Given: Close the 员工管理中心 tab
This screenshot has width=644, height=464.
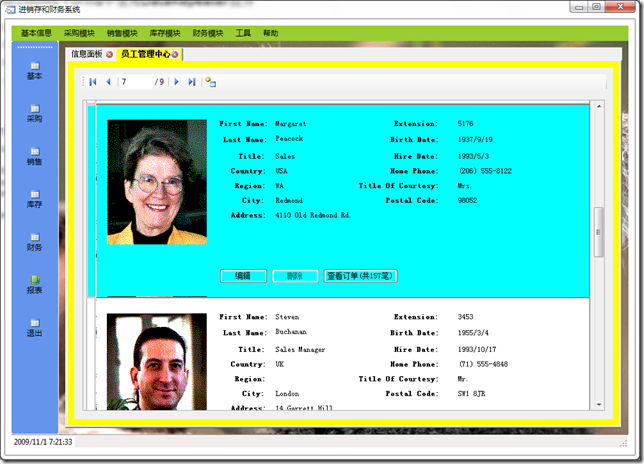Looking at the screenshot, I should [x=175, y=54].
